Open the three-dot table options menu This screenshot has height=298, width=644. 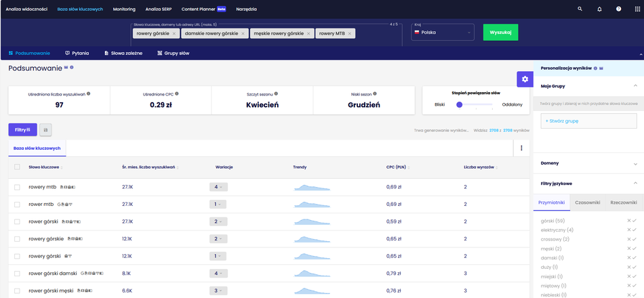pyautogui.click(x=521, y=148)
